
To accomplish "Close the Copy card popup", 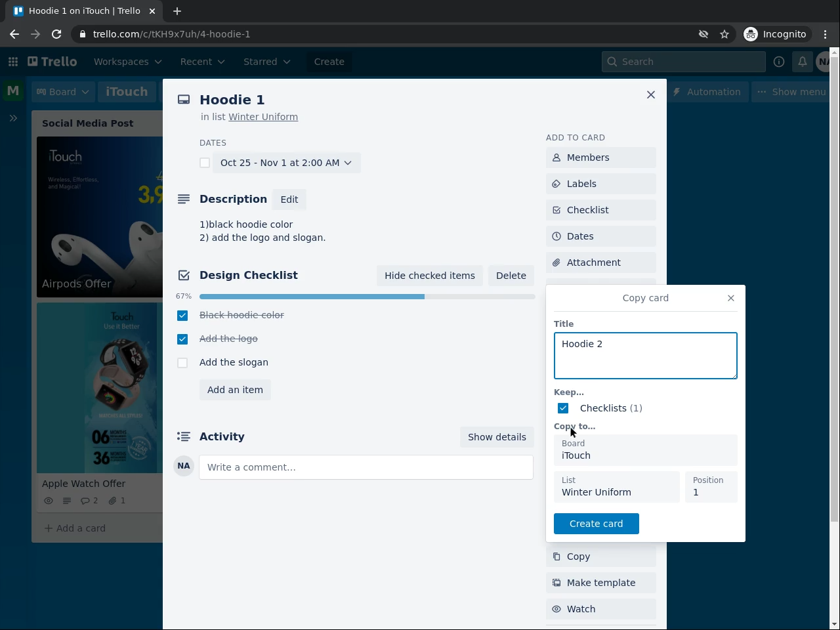I will tap(731, 298).
